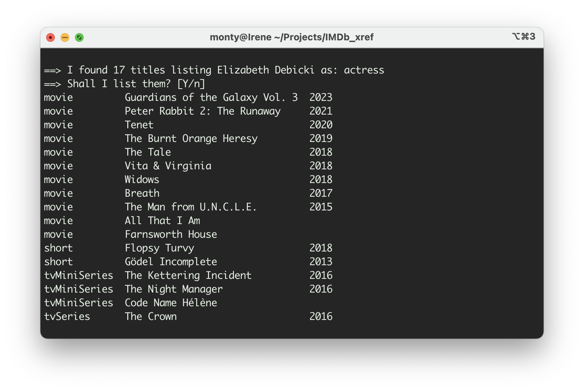The height and width of the screenshot is (392, 584).
Task: Click the ⌥⌘3 shortcut indicator in the title bar
Action: coord(523,37)
